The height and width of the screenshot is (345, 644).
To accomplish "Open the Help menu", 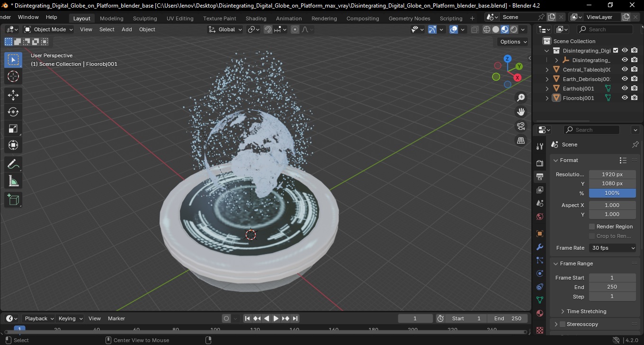I will (52, 17).
